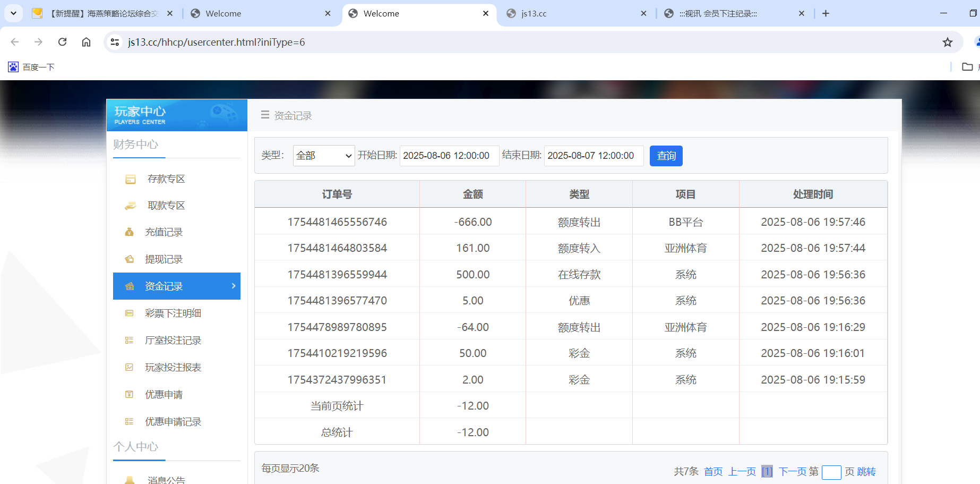Select the 存款专区 deposit icon
The image size is (980, 484).
130,179
